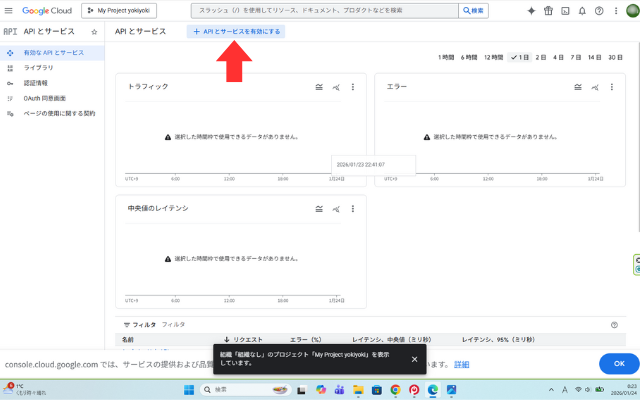Select the 7日 time range

pos(575,58)
